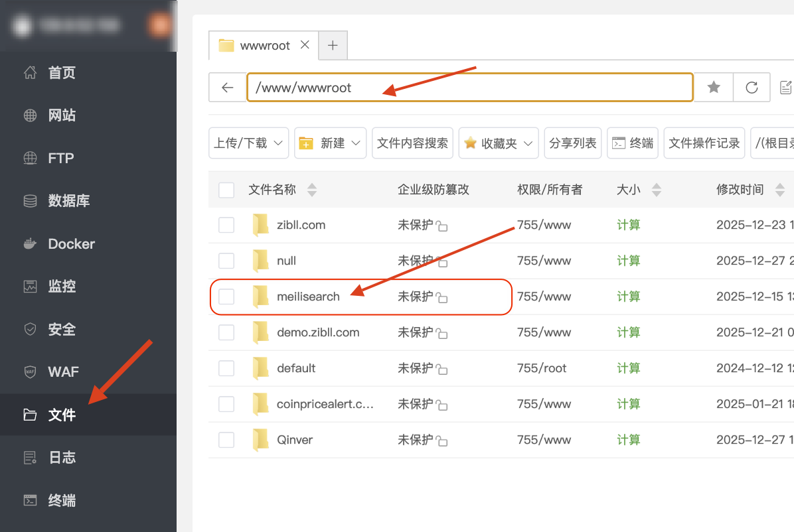Open the path edit icon beside refresh
This screenshot has width=794, height=532.
point(786,87)
